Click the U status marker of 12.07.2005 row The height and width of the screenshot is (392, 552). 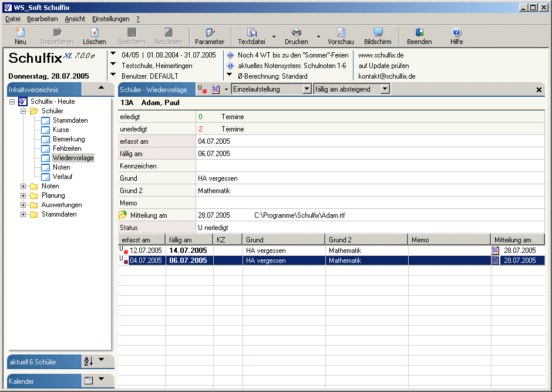[x=123, y=250]
